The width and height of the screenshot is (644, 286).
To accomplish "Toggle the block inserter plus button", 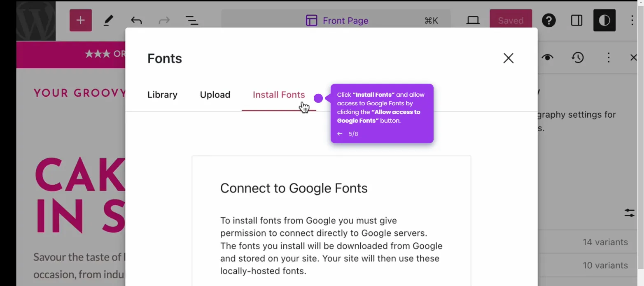I will pos(80,21).
